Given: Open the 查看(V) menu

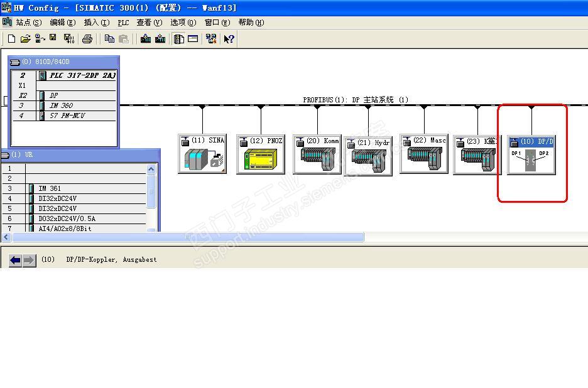Looking at the screenshot, I should coord(150,23).
